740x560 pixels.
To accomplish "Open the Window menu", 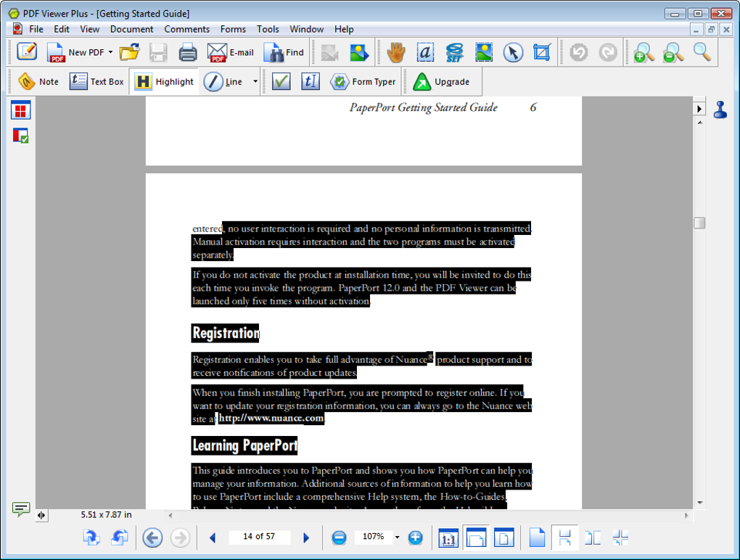I will point(307,29).
